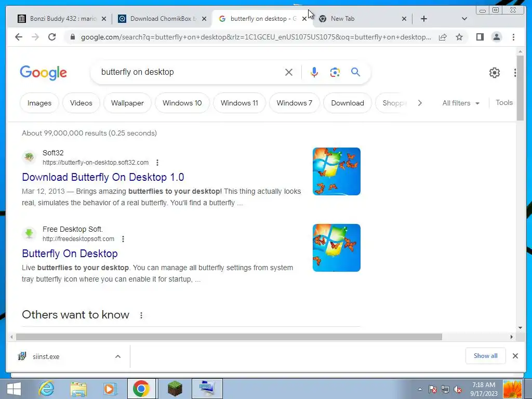
Task: Click the taskbar clock 7:18 AM
Action: [x=484, y=385]
